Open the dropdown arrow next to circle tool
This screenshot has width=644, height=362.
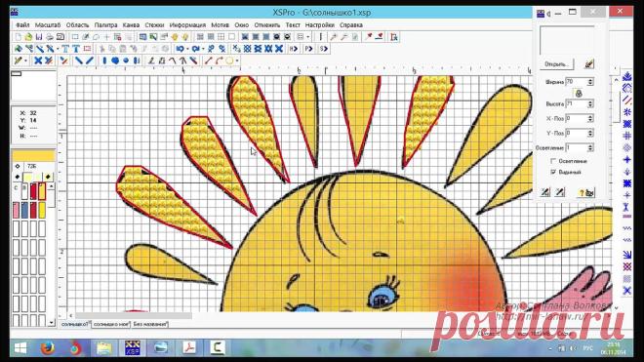237,60
